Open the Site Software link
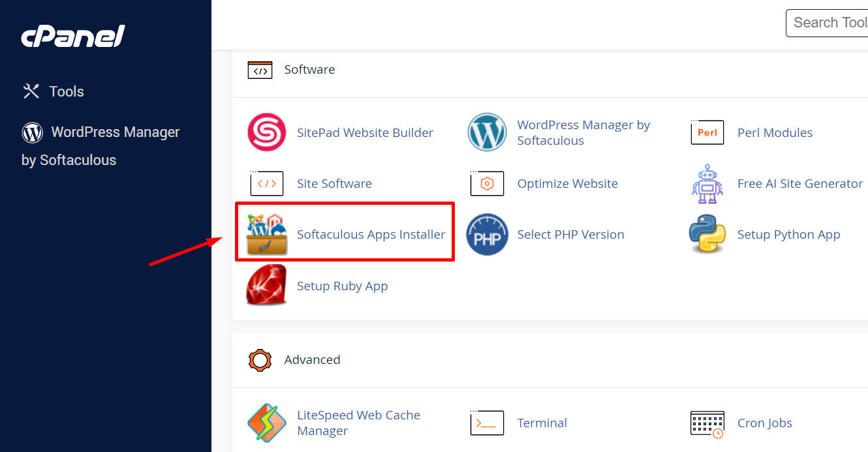The width and height of the screenshot is (868, 452). click(334, 184)
